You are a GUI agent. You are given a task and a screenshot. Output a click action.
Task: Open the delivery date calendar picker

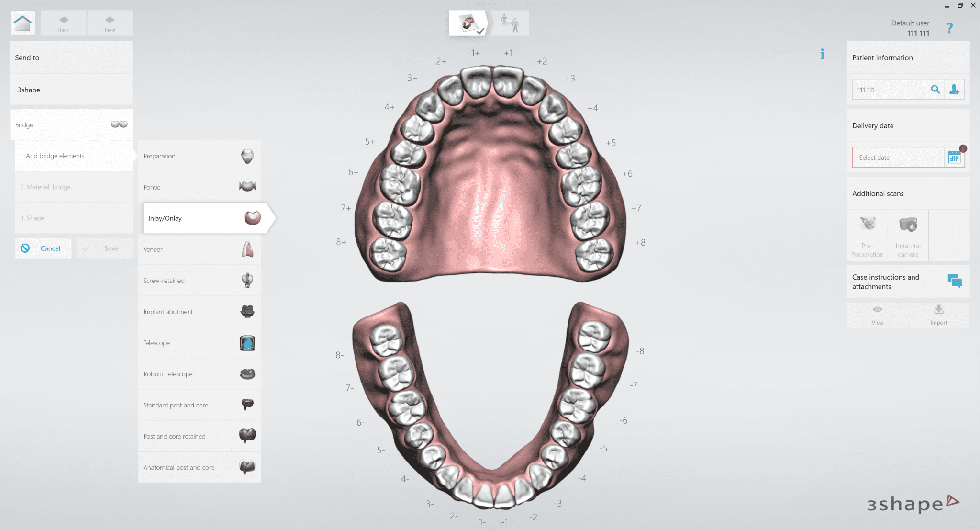955,157
